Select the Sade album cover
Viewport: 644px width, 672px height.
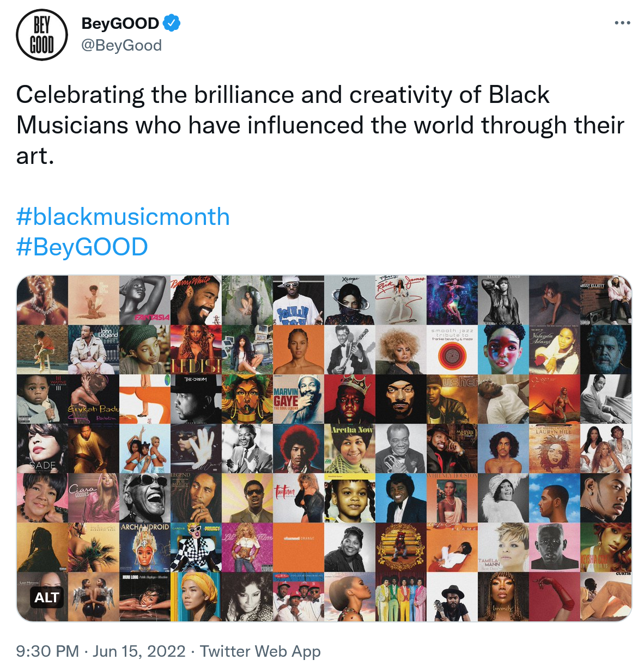42,448
